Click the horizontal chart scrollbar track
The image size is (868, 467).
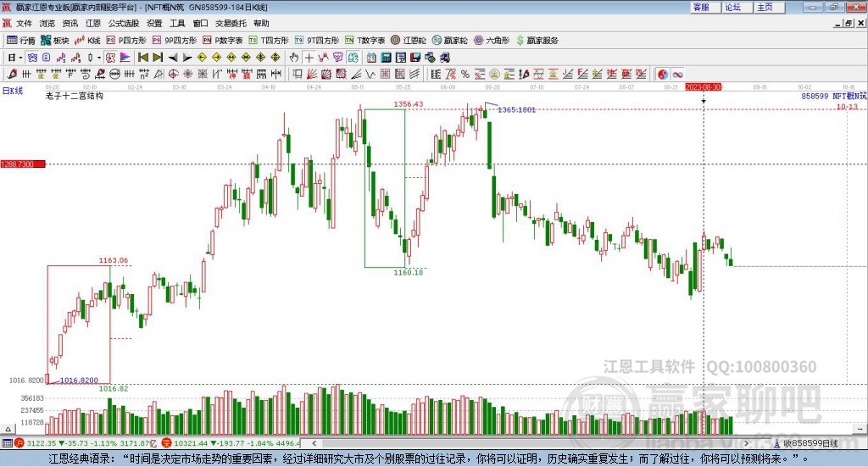[531, 443]
